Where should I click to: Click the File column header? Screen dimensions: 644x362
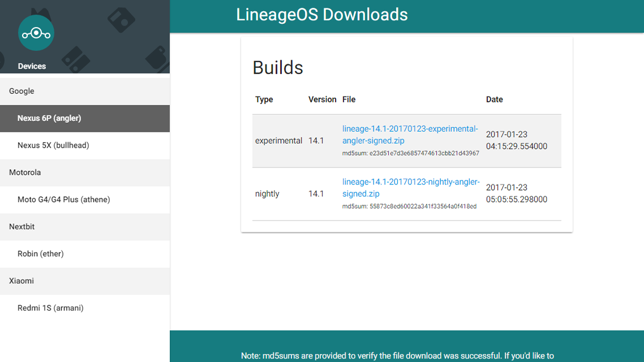pyautogui.click(x=349, y=100)
